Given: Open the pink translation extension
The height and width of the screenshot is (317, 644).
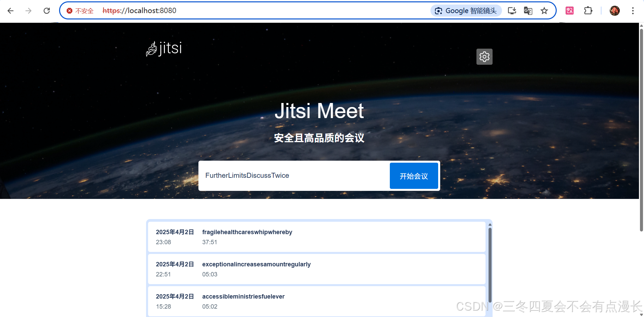Looking at the screenshot, I should coord(569,11).
